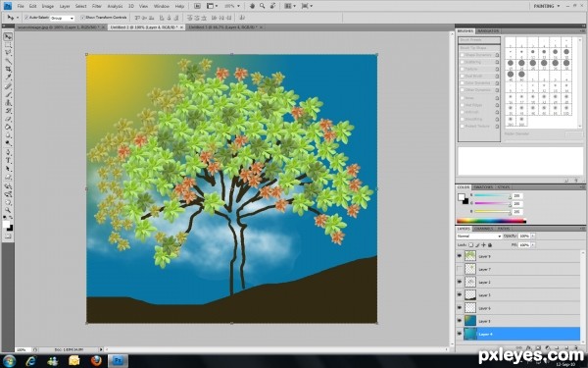Enable Show Transform Controls checkbox
Screen dimensions: 588x368
pyautogui.click(x=83, y=18)
